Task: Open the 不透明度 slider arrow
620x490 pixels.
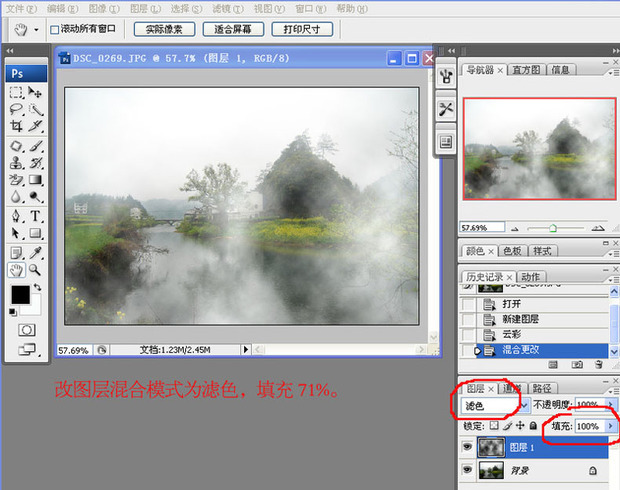Action: pos(611,405)
